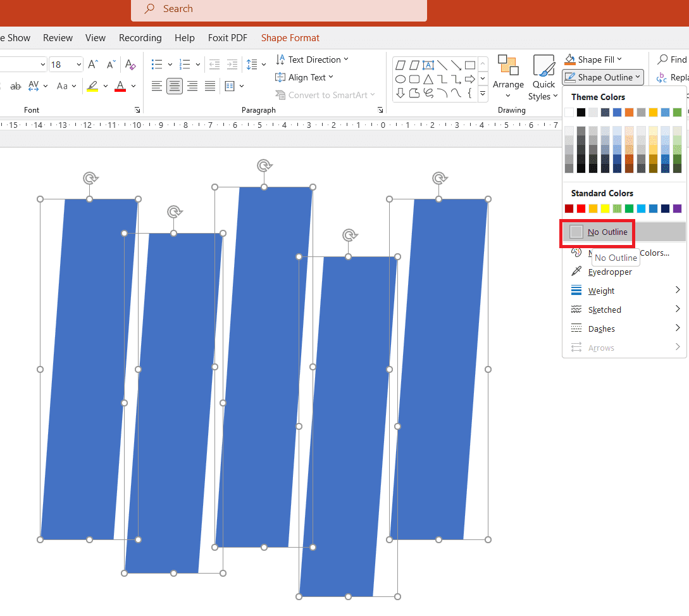689x616 pixels.
Task: Toggle justify paragraph alignment
Action: (210, 86)
